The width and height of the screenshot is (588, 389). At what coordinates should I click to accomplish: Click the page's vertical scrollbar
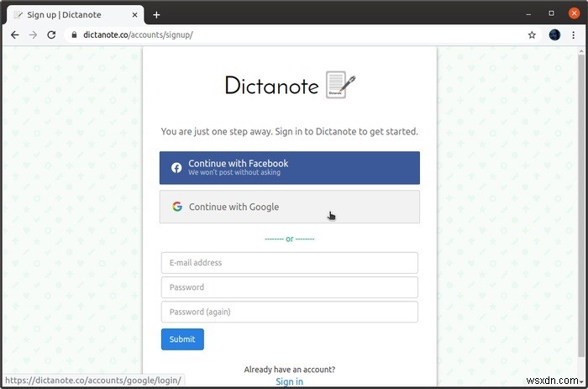(581, 207)
